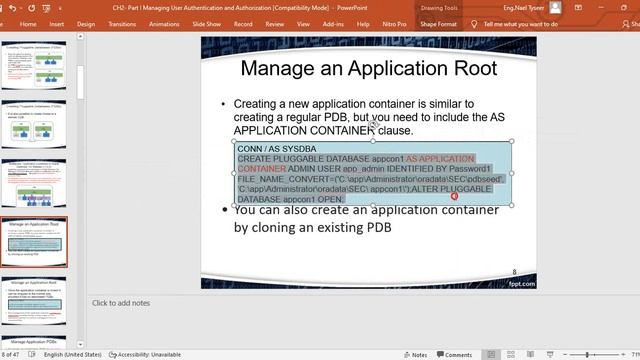This screenshot has height=360, width=640.
Task: Open the Home ribbon tab
Action: (28, 24)
